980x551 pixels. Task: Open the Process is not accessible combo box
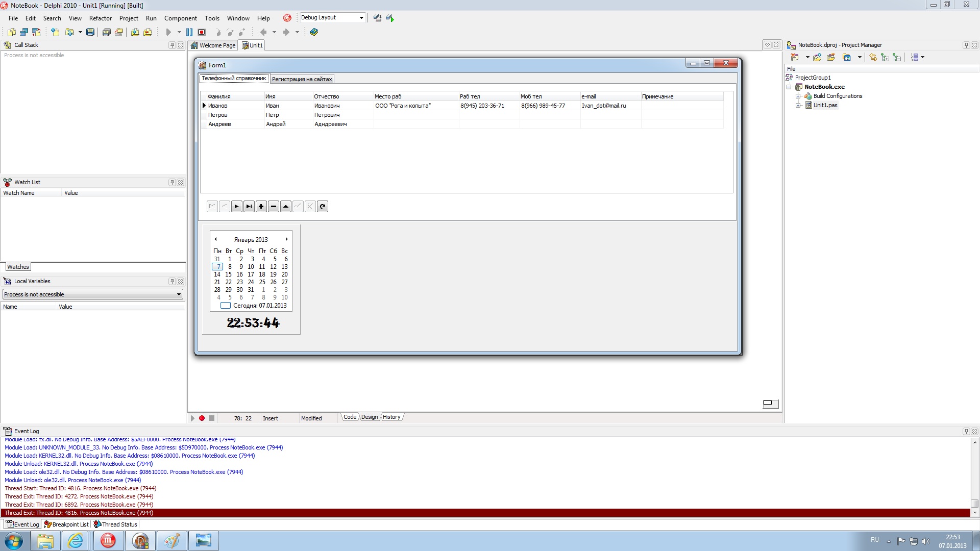(179, 294)
